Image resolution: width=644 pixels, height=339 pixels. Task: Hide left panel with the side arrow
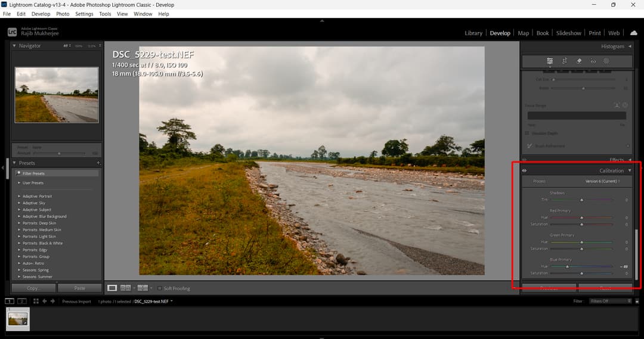pos(3,168)
